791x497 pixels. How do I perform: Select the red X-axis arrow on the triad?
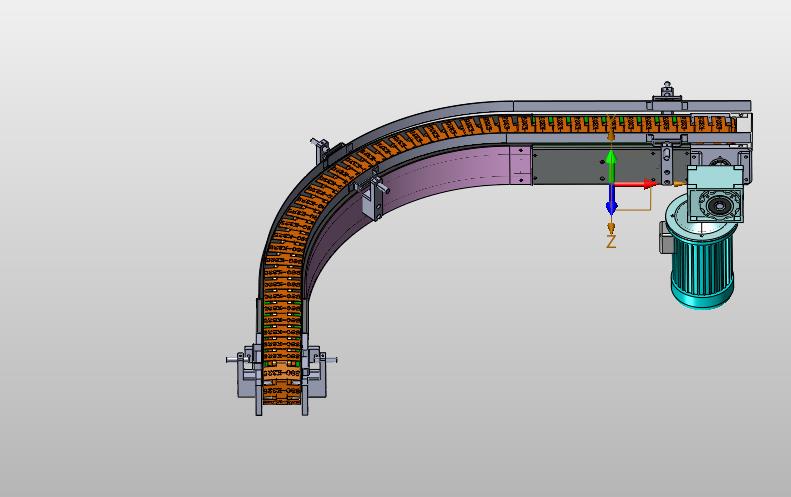[x=636, y=184]
